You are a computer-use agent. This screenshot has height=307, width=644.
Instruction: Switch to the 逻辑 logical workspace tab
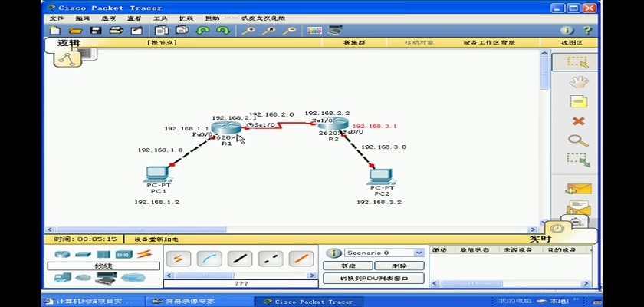point(69,43)
